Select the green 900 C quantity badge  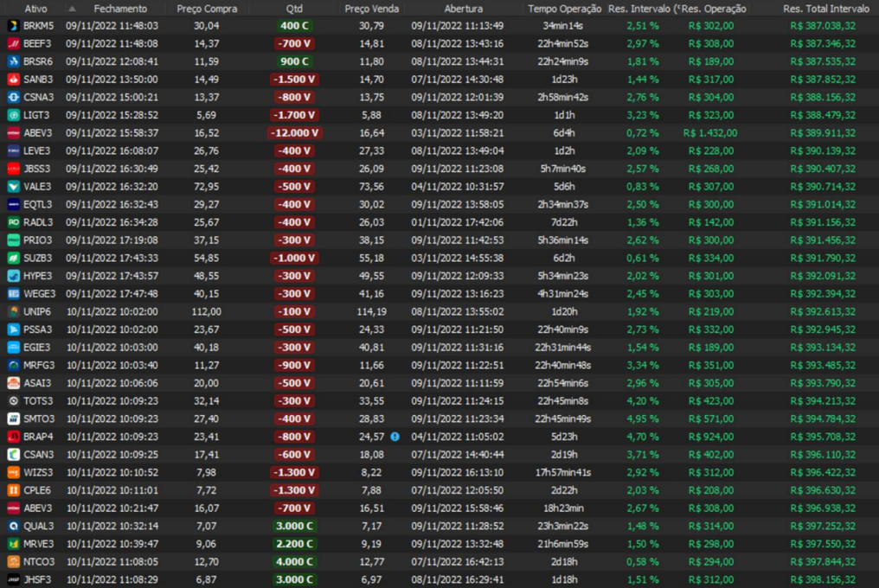click(294, 61)
